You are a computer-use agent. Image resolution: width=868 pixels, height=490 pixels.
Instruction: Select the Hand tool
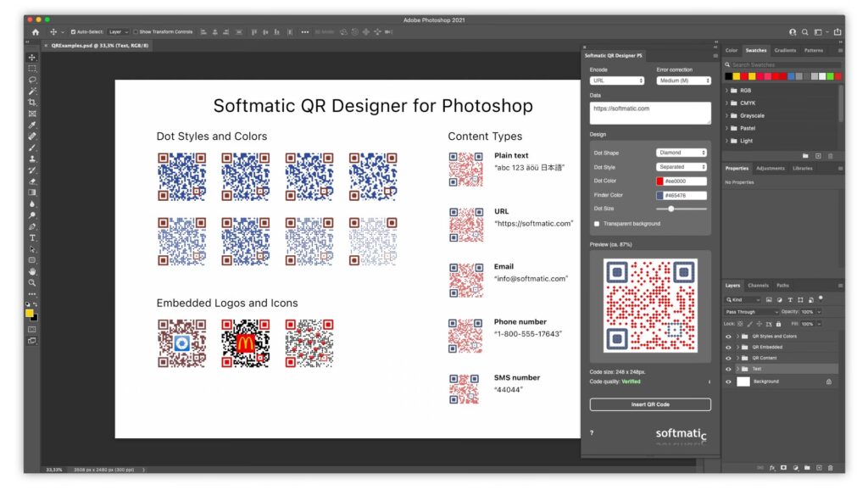32,271
